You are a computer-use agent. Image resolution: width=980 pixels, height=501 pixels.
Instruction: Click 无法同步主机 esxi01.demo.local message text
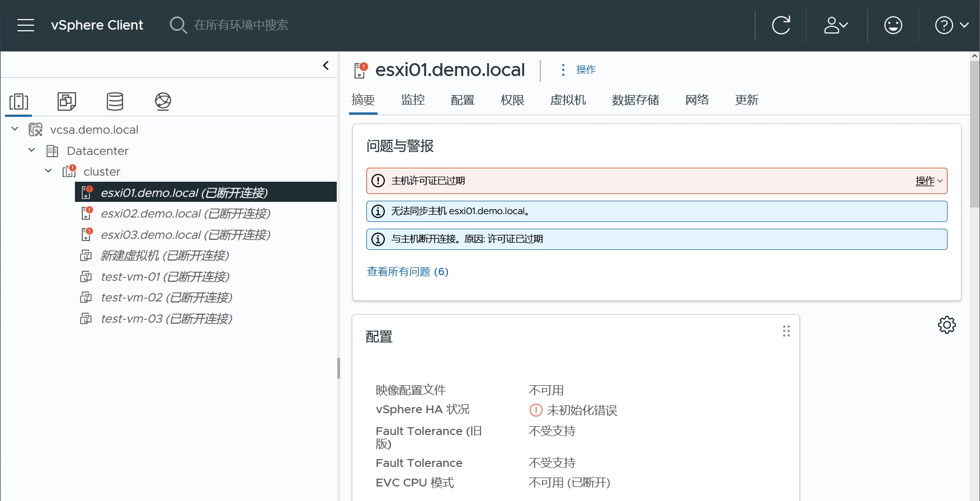[460, 211]
